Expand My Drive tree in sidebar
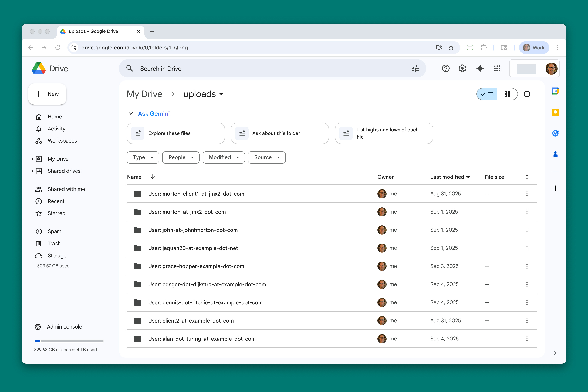 [32, 159]
